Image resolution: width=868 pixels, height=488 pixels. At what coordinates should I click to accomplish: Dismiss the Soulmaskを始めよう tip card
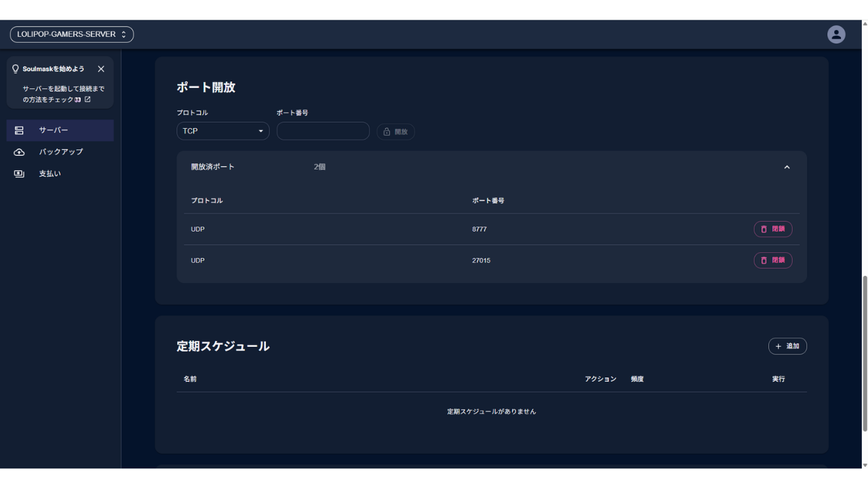tap(101, 69)
